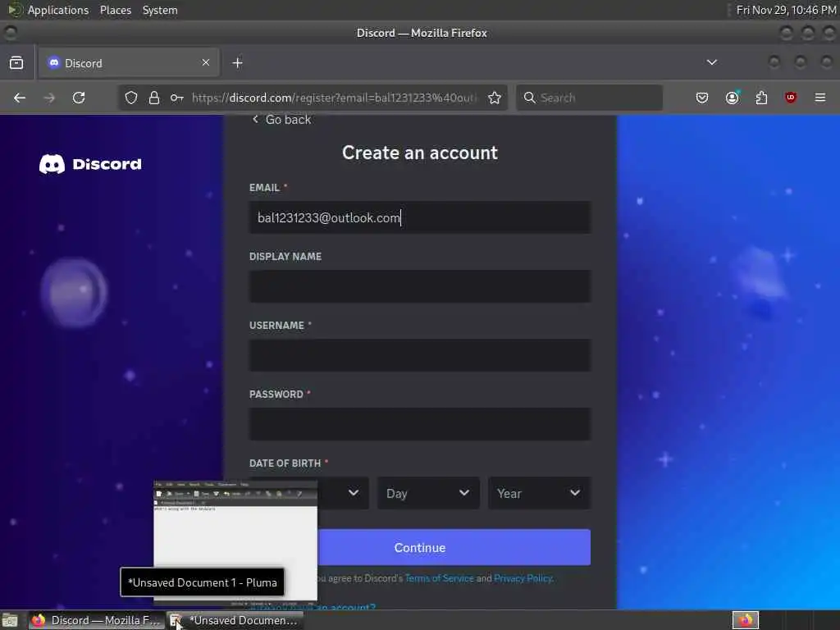Open the extensions puzzle icon

pyautogui.click(x=761, y=98)
